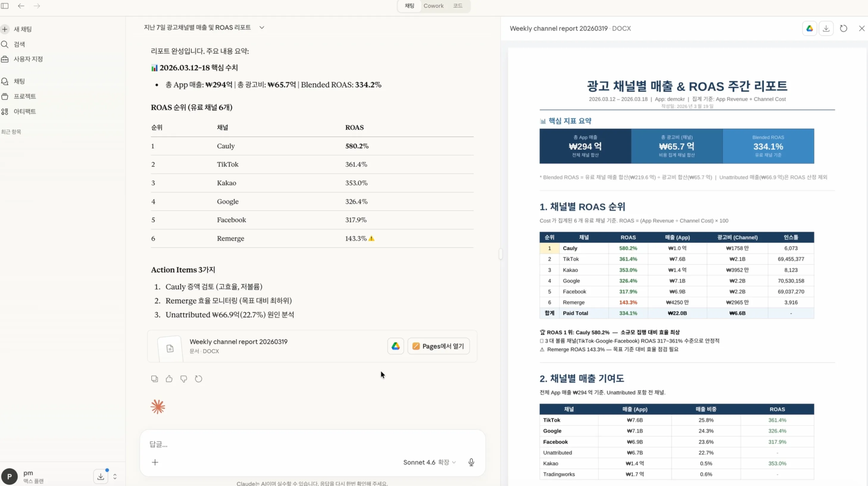Viewport: 868px width, 486px height.
Task: Open the pm profile avatar
Action: [10, 476]
